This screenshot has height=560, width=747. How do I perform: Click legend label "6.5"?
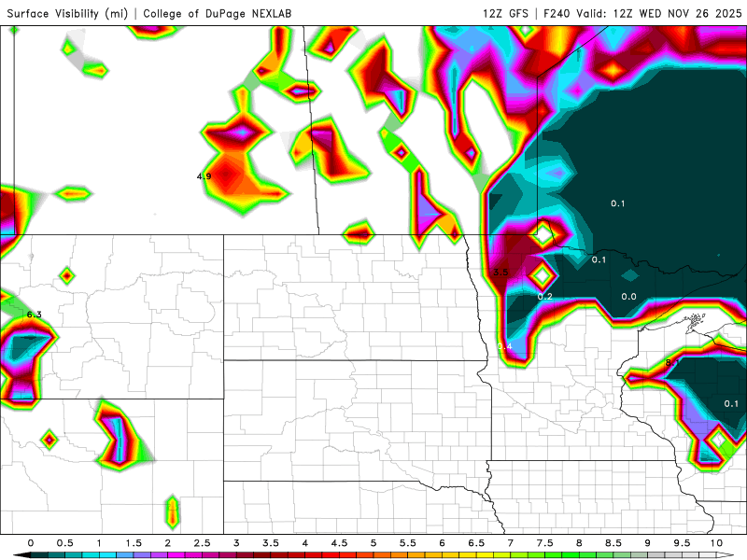coord(476,543)
